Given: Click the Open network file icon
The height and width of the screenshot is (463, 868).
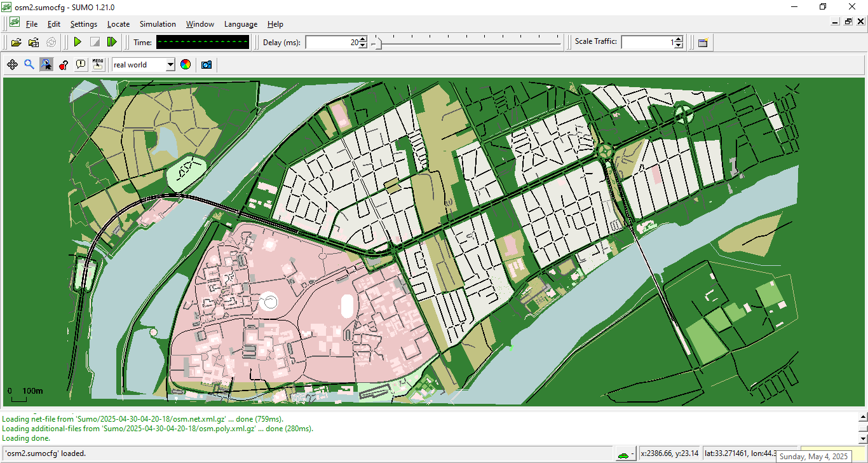Looking at the screenshot, I should coord(34,43).
